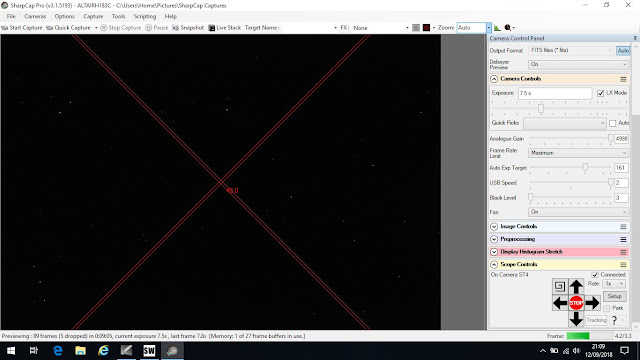Click the spiral search icon in Scope Controls
The image size is (640, 360).
(x=560, y=286)
